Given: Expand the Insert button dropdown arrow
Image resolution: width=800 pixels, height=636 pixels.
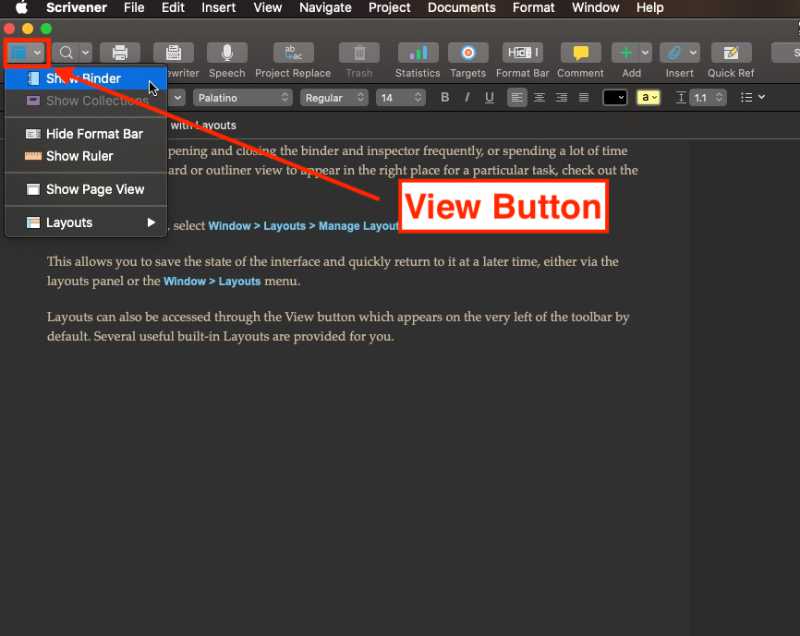Looking at the screenshot, I should (x=693, y=53).
